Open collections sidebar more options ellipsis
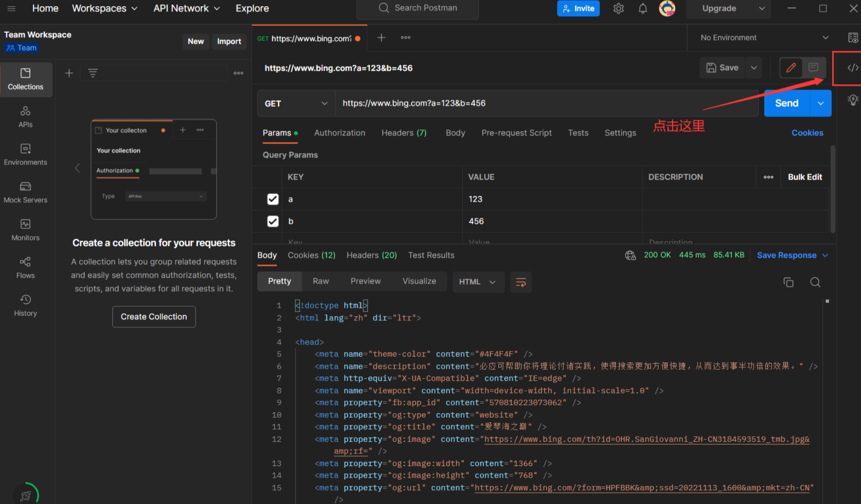Viewport: 861px width, 504px height. pos(238,73)
